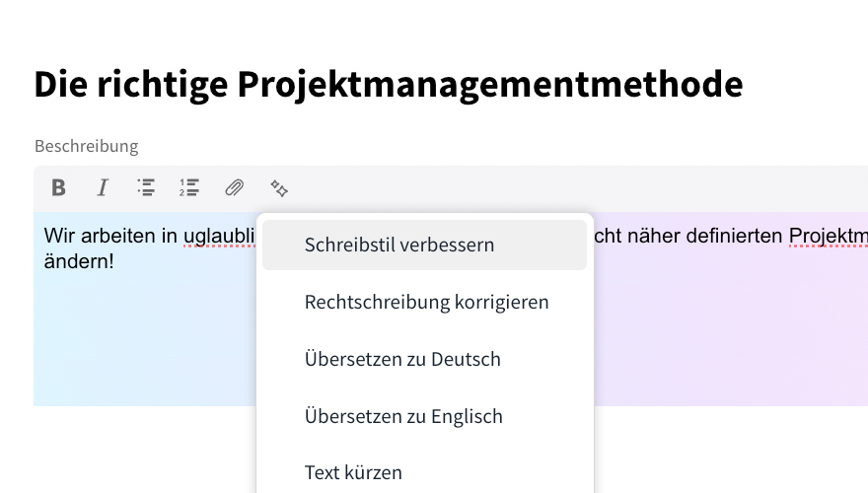The height and width of the screenshot is (493, 868).
Task: Pick 'Übersetzen zu Englisch' from the menu
Action: [x=403, y=416]
